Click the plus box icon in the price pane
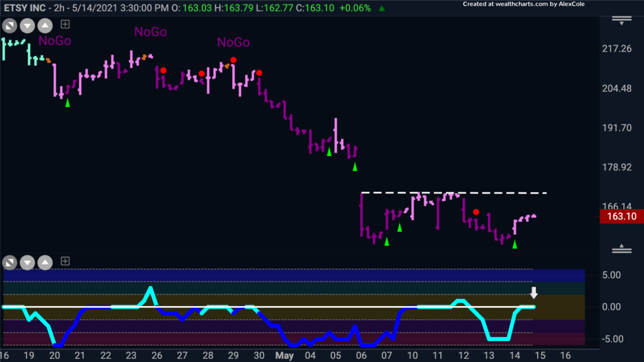 coord(65,25)
